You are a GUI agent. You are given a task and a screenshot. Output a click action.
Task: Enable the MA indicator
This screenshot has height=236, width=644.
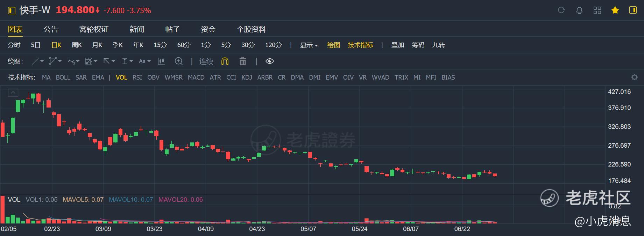46,78
